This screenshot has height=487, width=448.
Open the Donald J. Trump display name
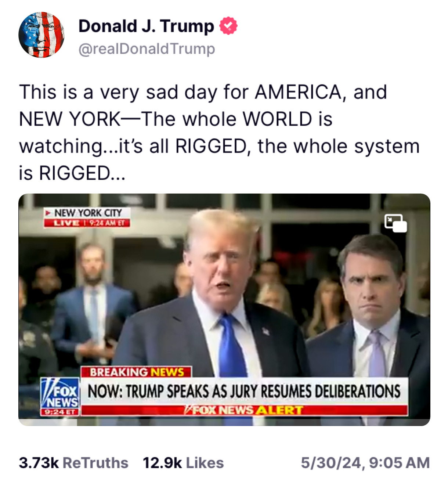click(146, 26)
